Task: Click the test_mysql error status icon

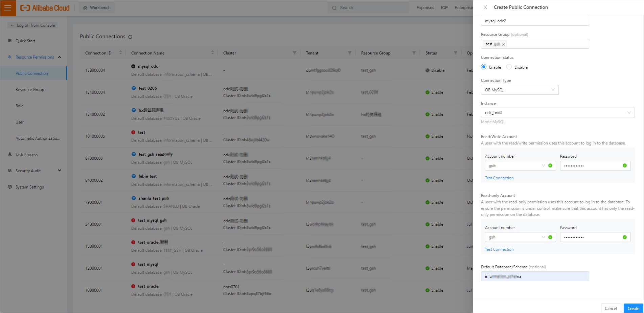Action: [x=133, y=264]
